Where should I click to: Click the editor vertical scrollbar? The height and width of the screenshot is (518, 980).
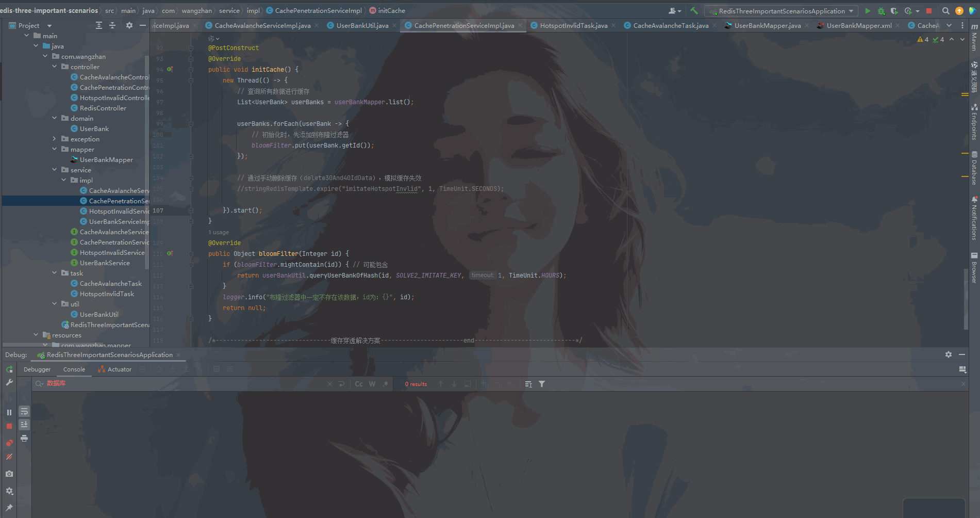966,299
